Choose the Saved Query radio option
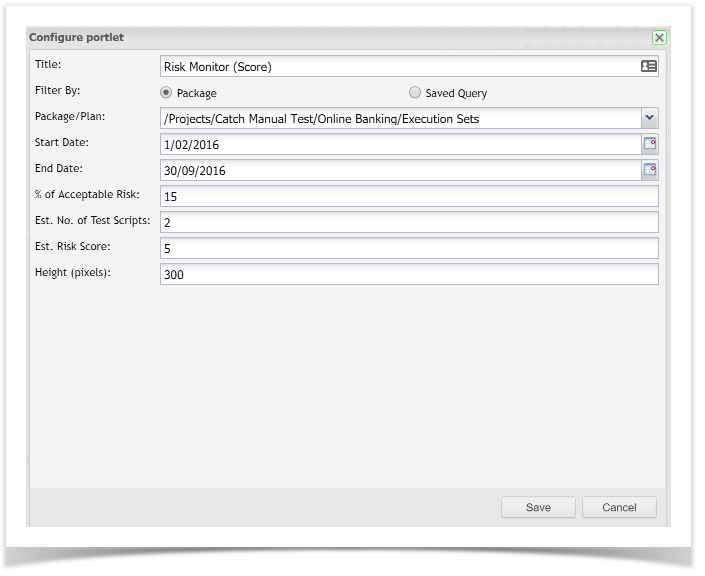This screenshot has width=705, height=576. (x=415, y=93)
